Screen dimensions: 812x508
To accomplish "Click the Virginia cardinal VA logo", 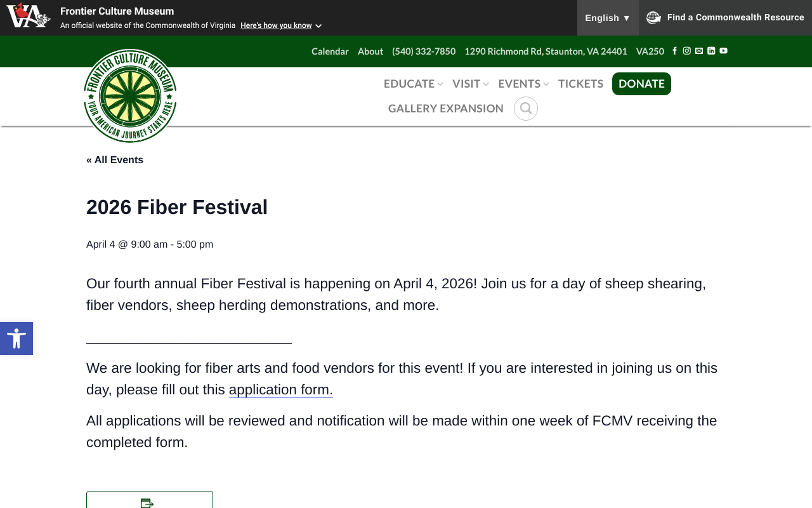I will (x=28, y=15).
